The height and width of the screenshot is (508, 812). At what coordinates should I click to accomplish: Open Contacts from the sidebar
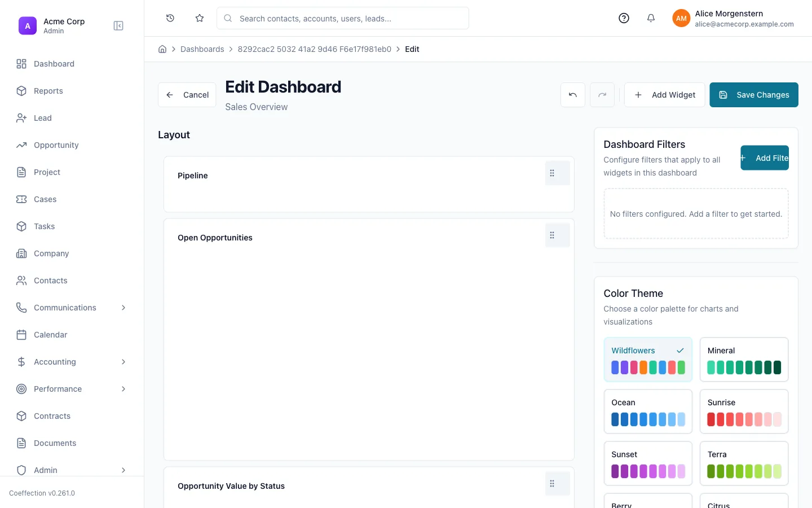[72, 281]
